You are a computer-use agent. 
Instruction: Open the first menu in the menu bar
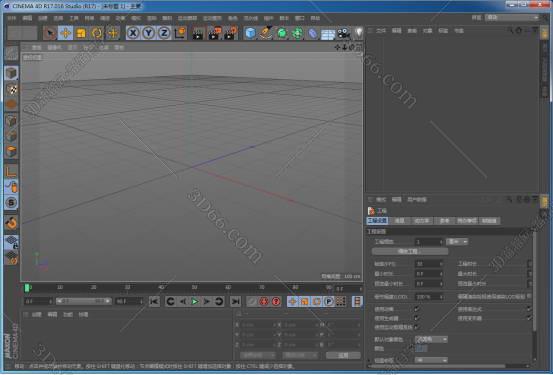[x=12, y=18]
